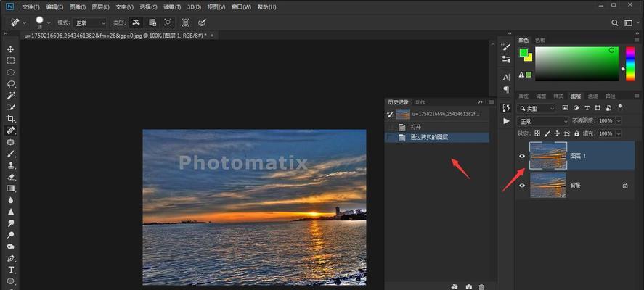Enable proximity match type option

coord(168,22)
